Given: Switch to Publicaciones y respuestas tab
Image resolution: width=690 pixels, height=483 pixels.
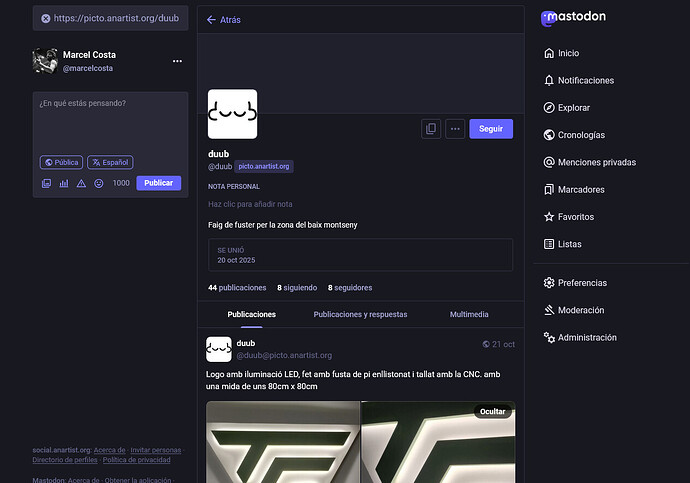Looking at the screenshot, I should pos(360,314).
